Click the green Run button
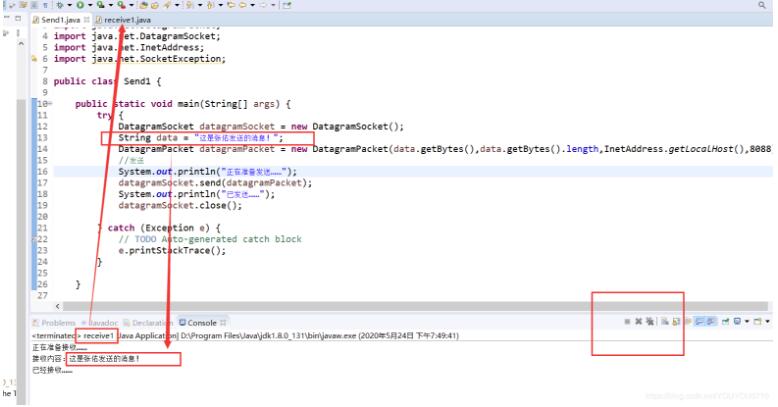The width and height of the screenshot is (778, 407). [x=80, y=5]
